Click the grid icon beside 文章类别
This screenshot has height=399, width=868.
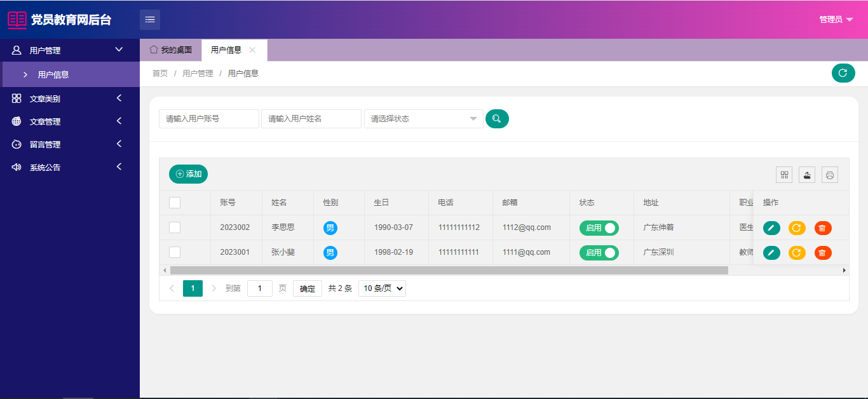pyautogui.click(x=17, y=98)
